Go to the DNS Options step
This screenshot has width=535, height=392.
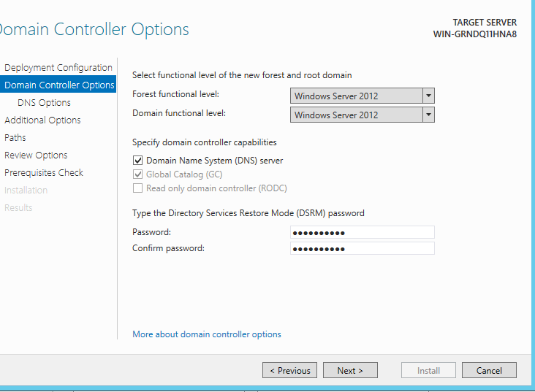pyautogui.click(x=44, y=103)
